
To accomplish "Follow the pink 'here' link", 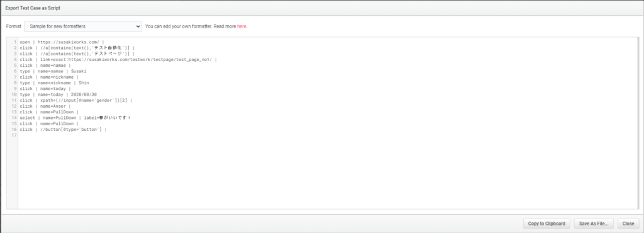I will 241,26.
